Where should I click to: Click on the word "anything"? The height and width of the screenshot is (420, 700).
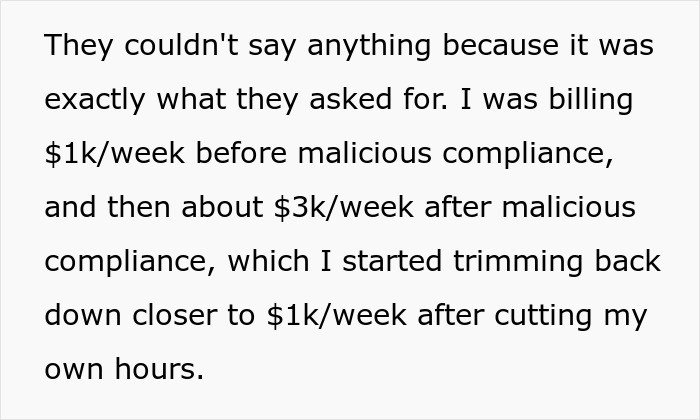369,46
